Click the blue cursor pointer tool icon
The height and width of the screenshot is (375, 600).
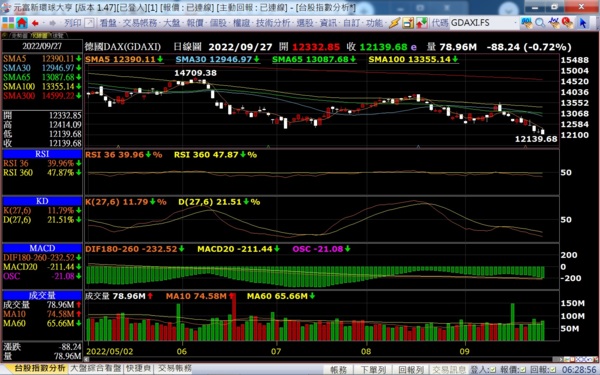(583, 23)
